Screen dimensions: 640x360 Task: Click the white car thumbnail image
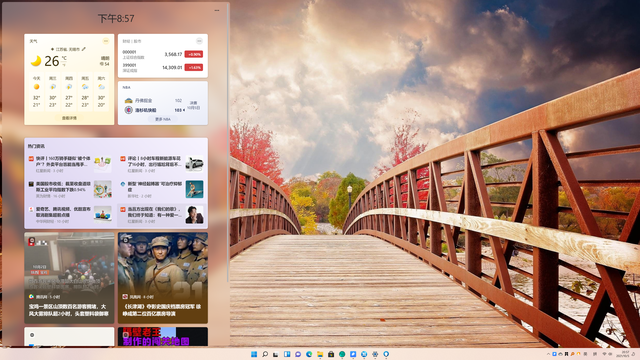195,164
